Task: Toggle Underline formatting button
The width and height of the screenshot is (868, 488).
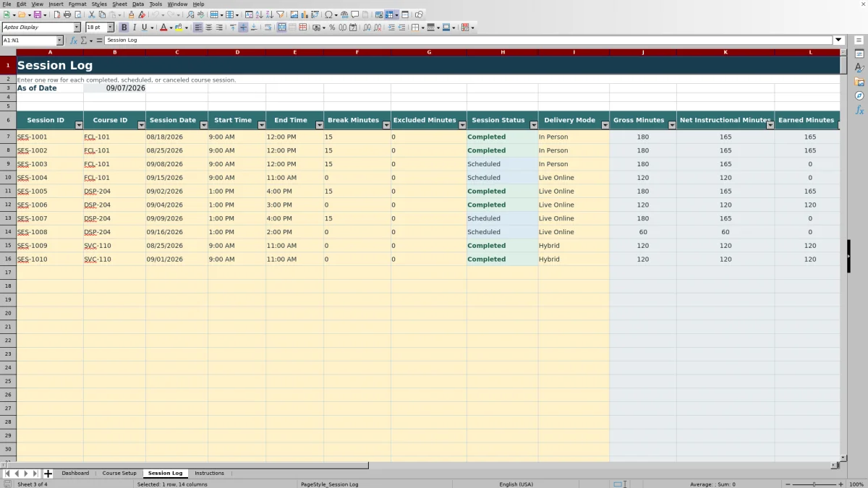Action: coord(144,27)
